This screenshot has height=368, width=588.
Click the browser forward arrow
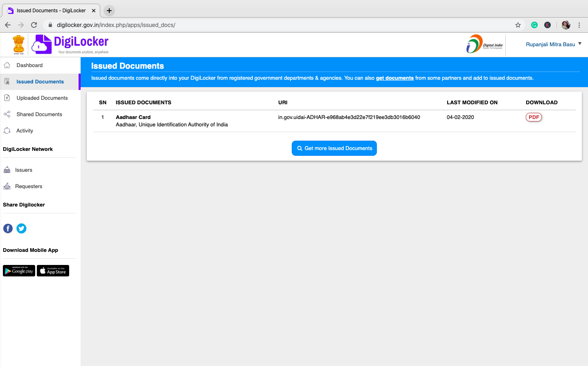[x=21, y=25]
